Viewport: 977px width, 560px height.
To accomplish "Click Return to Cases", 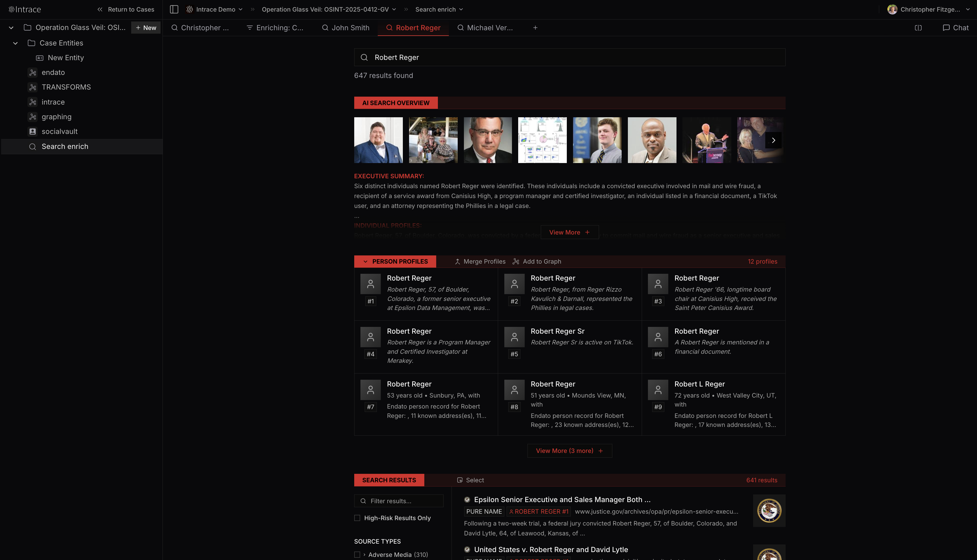I will pyautogui.click(x=126, y=9).
